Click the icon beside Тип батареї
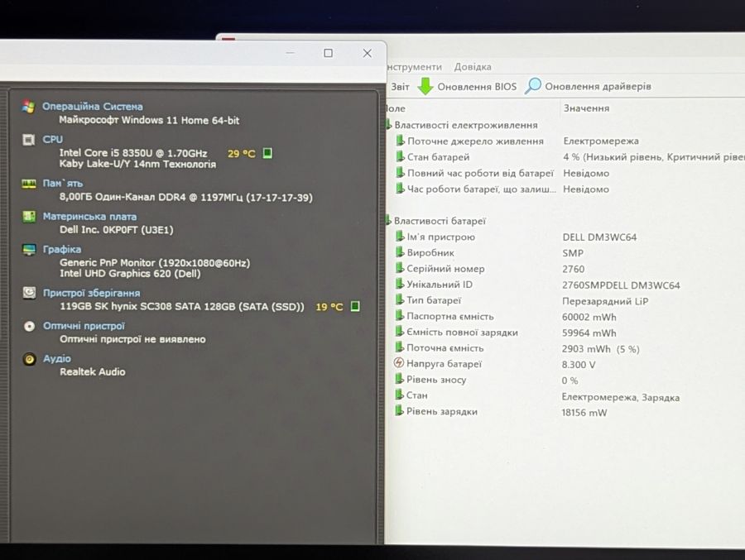This screenshot has width=745, height=560. (400, 299)
